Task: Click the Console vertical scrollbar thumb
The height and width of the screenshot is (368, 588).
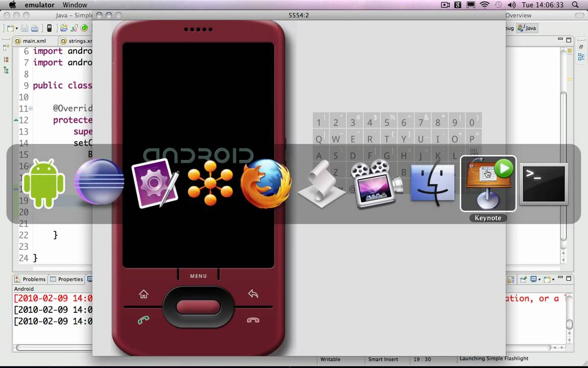Action: pos(569,324)
